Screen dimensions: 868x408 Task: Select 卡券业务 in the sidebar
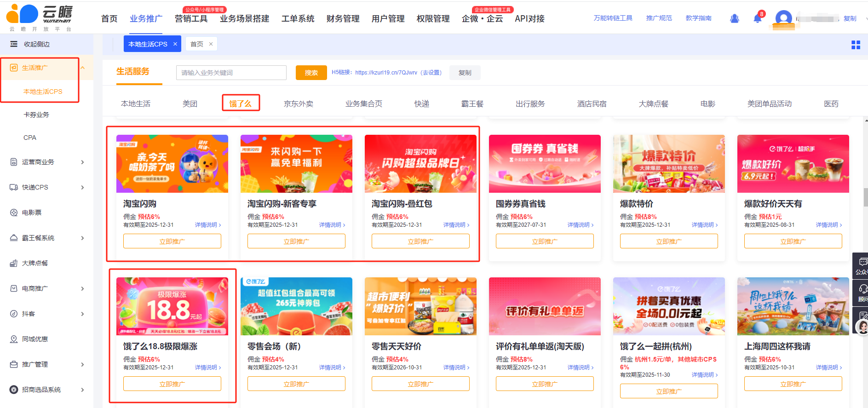click(x=36, y=115)
